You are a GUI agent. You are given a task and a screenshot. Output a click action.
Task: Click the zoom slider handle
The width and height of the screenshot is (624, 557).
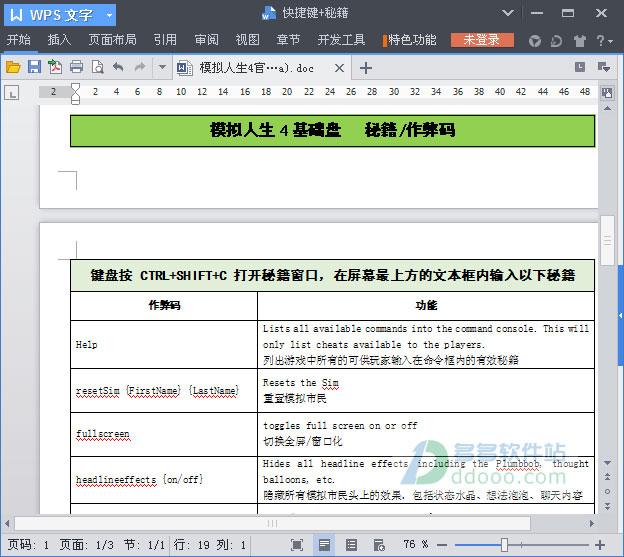[504, 545]
